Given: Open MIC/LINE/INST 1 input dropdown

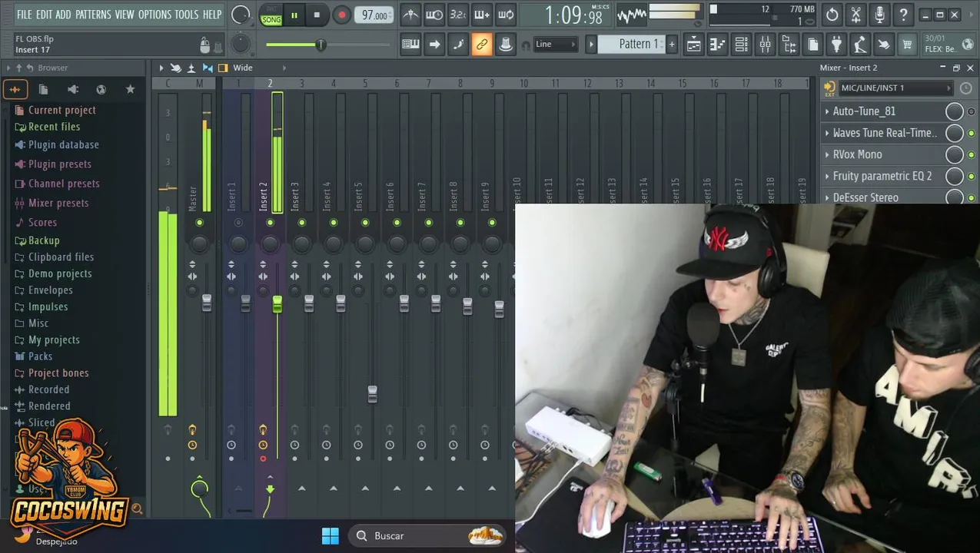Looking at the screenshot, I should tap(895, 88).
